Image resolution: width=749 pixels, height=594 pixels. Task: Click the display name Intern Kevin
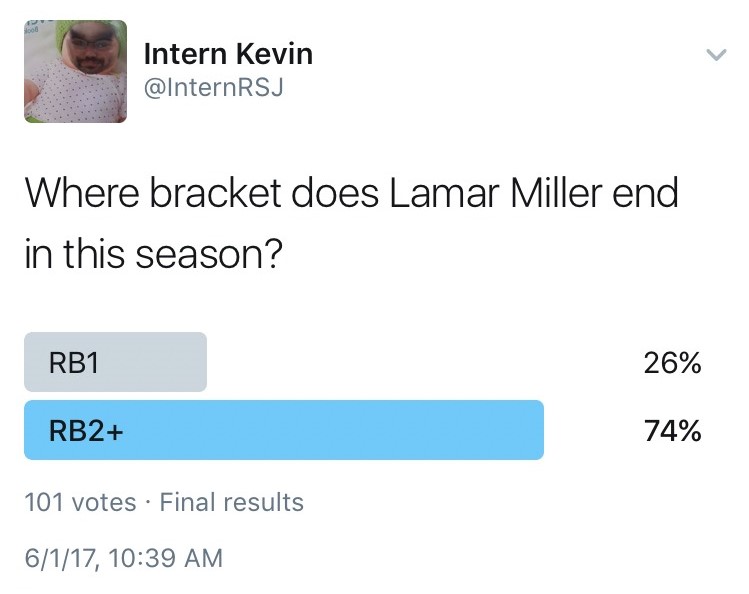click(x=228, y=54)
